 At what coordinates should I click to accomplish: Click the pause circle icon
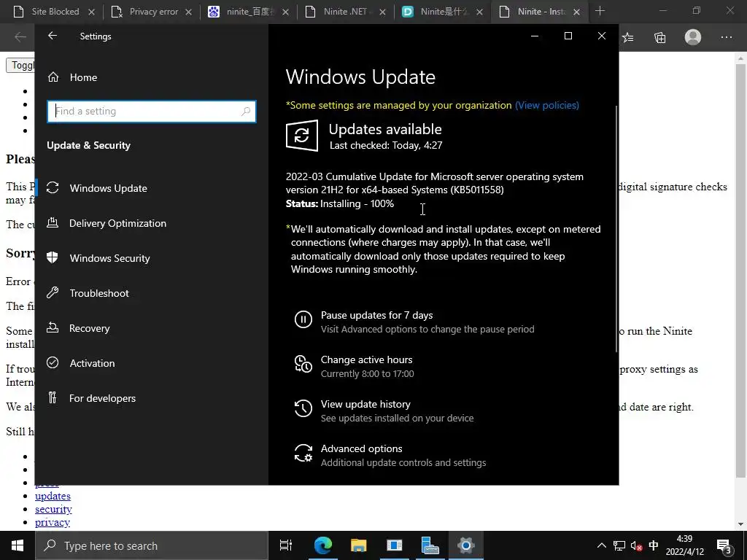coord(303,319)
